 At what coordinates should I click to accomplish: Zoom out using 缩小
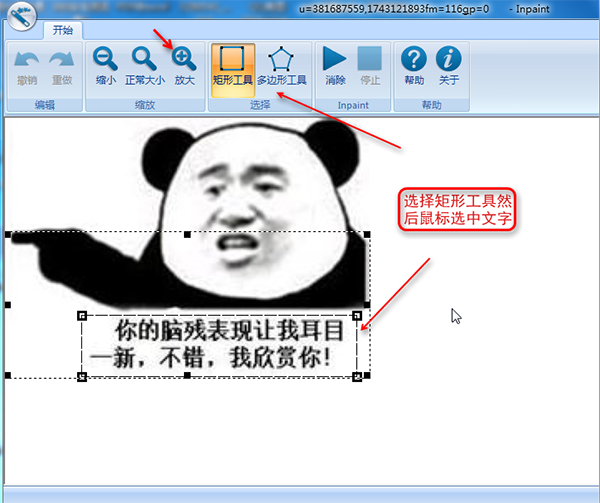pos(106,66)
